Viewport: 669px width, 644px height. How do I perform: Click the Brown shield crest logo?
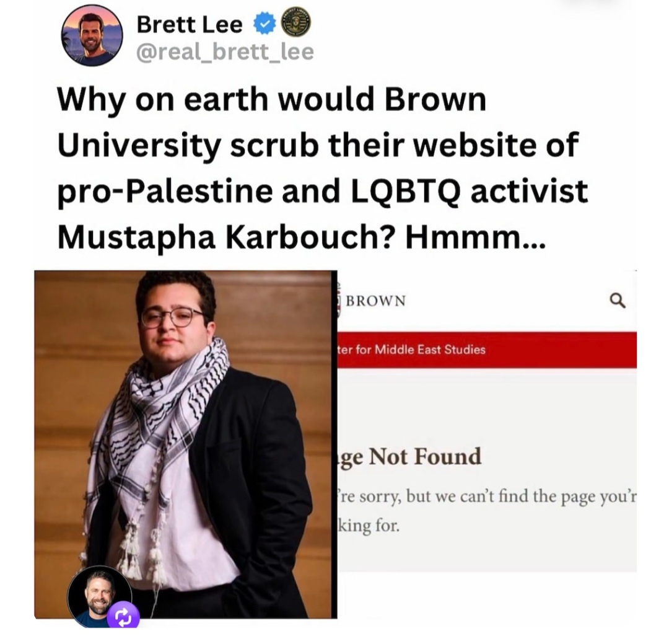(x=339, y=300)
